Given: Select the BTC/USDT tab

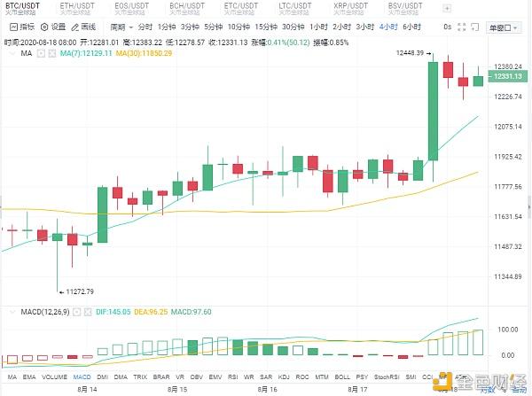Looking at the screenshot, I should 22,8.
